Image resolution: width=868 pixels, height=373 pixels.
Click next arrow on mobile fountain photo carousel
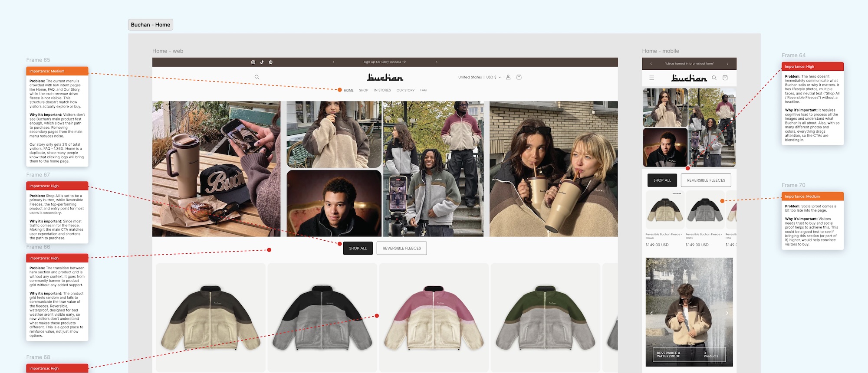point(727,313)
